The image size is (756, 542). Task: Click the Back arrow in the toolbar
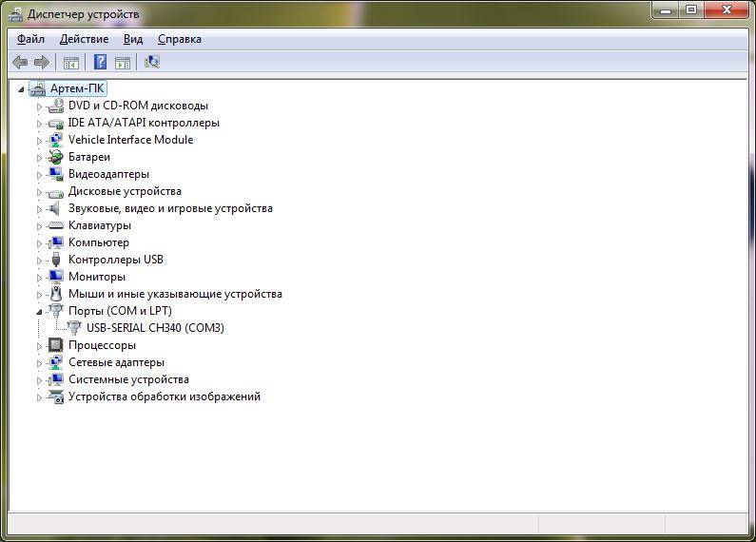[20, 63]
